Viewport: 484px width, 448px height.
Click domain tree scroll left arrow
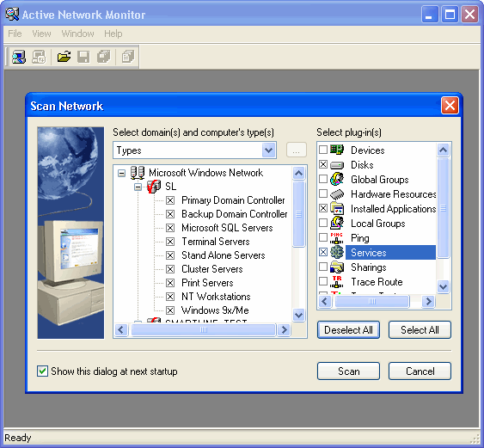[x=121, y=329]
